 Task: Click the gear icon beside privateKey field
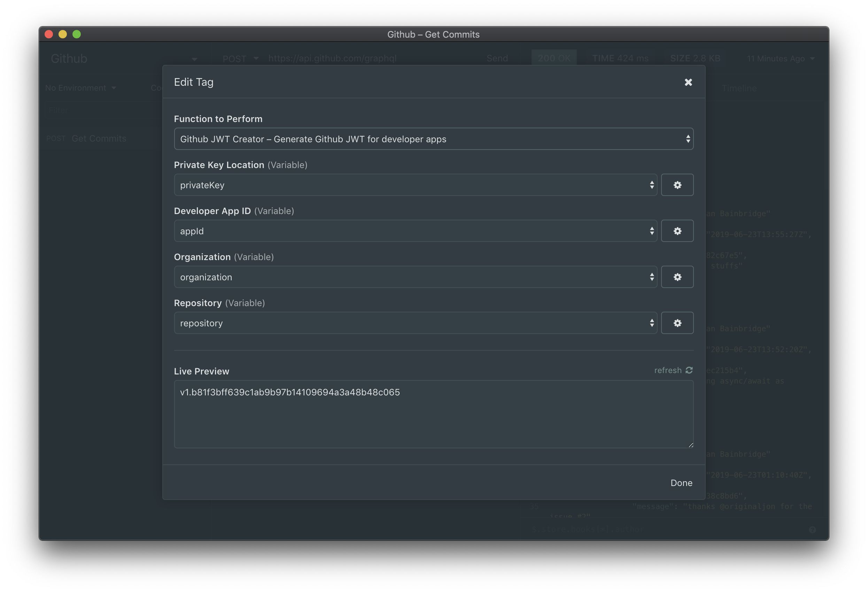677,185
